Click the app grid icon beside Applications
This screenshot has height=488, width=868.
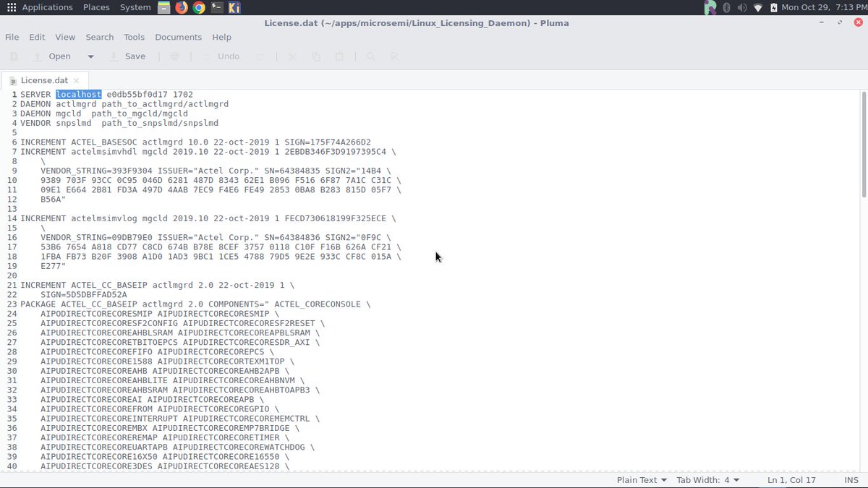[12, 7]
